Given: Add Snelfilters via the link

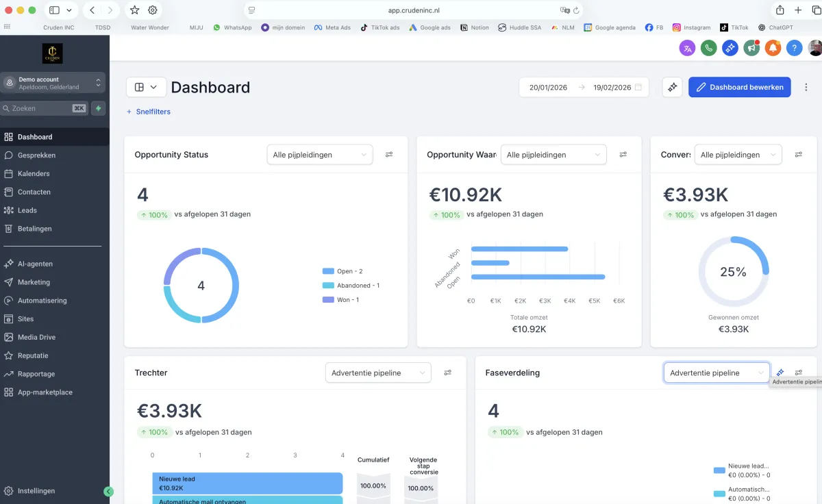Looking at the screenshot, I should tap(149, 112).
